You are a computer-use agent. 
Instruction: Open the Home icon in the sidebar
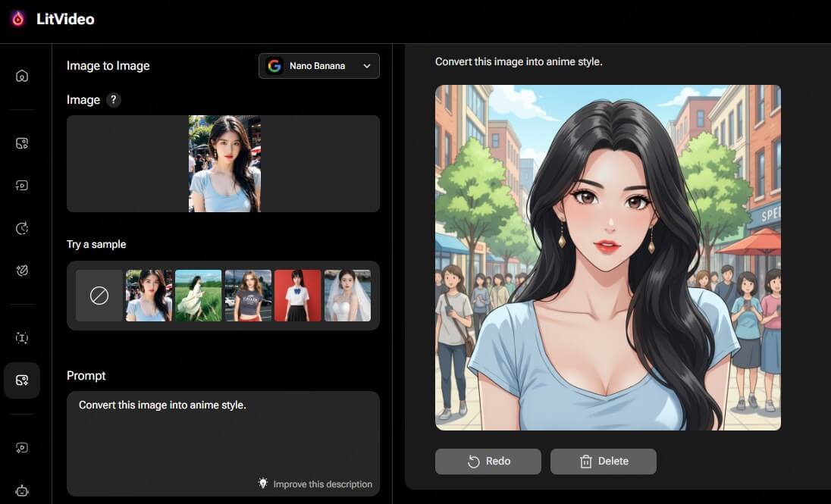pyautogui.click(x=23, y=75)
